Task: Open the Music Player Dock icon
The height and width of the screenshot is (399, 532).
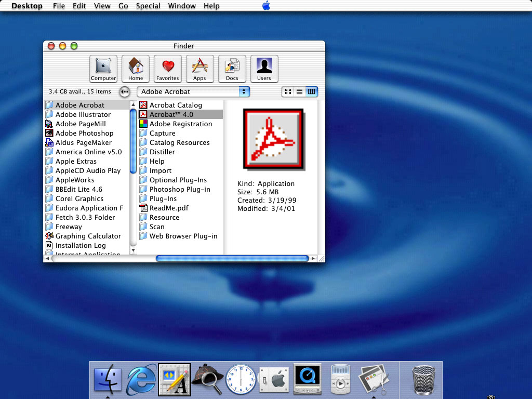Action: [340, 379]
